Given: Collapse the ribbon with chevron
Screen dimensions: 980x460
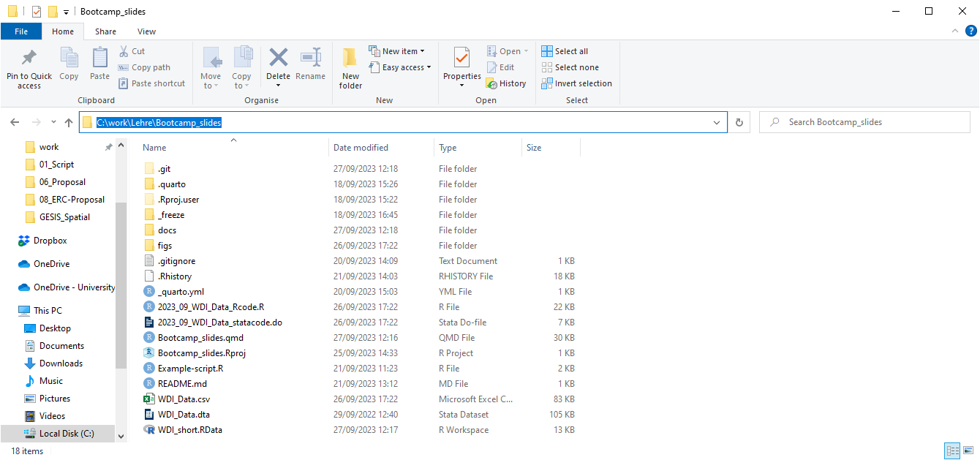Looking at the screenshot, I should pos(954,31).
